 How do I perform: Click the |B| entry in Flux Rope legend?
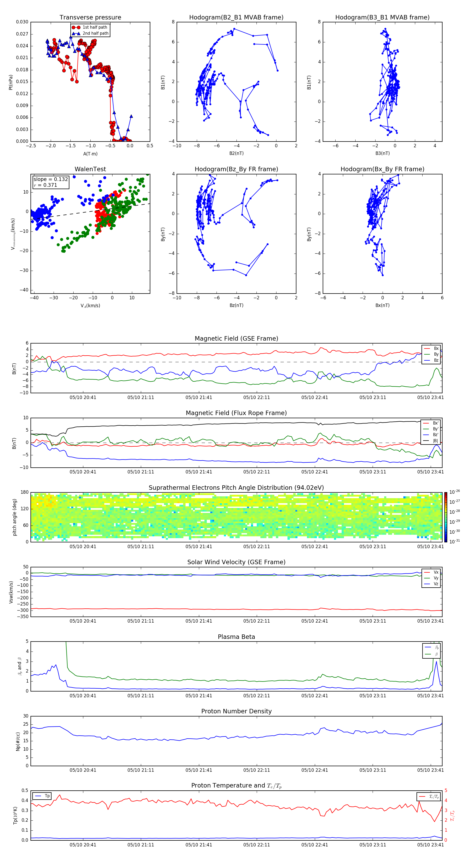click(x=431, y=441)
